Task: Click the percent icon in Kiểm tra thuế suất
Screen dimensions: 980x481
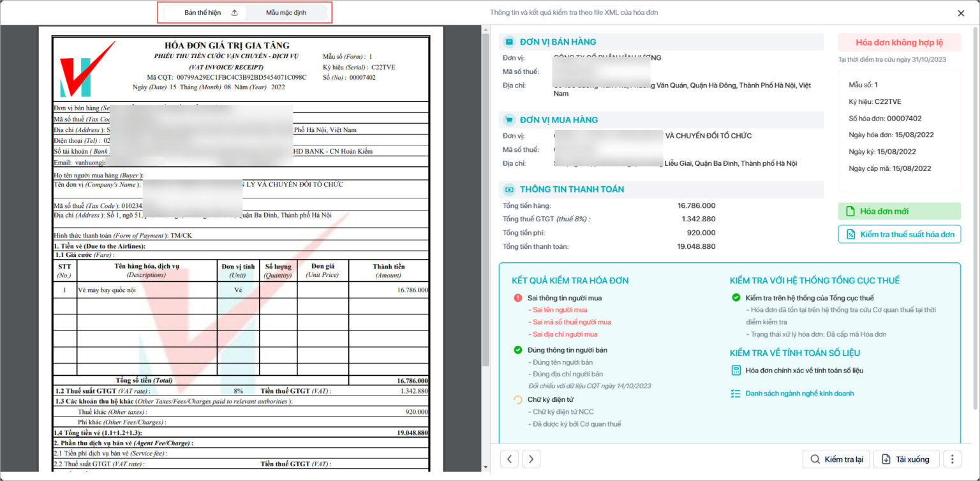Action: (x=850, y=234)
